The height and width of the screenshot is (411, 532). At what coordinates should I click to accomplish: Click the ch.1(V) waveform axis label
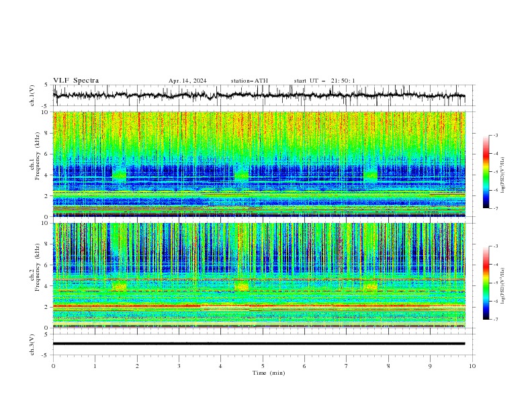(x=32, y=95)
